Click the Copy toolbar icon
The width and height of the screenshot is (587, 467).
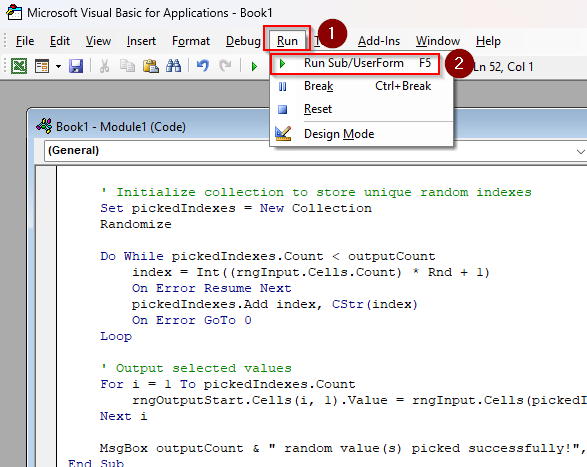(x=127, y=66)
